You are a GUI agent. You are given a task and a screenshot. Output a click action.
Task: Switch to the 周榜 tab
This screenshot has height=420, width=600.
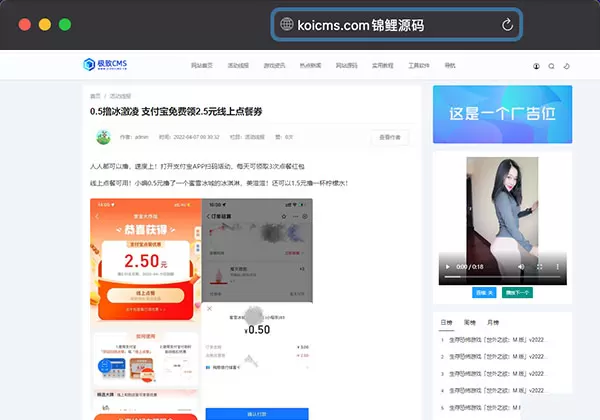tap(470, 322)
